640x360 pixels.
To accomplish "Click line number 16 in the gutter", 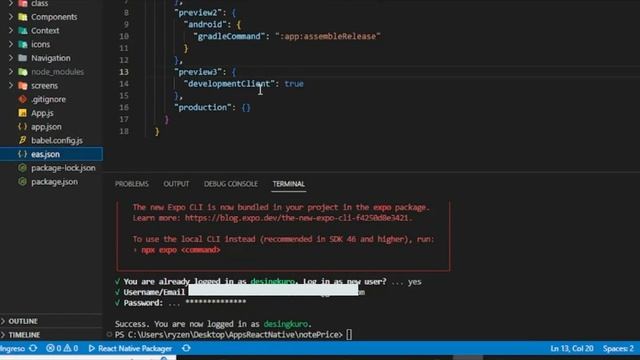I will [x=124, y=107].
